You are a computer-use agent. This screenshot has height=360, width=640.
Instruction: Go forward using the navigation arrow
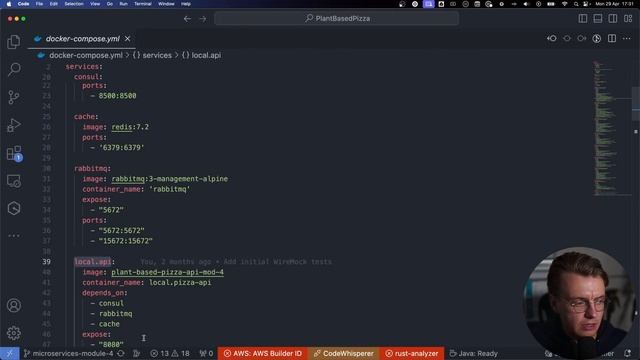(202, 19)
